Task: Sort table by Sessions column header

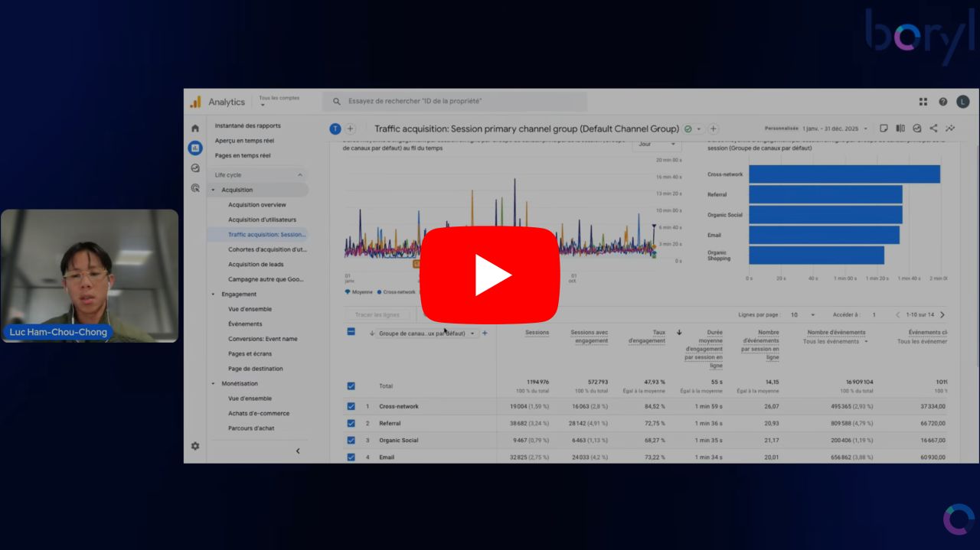Action: coord(537,333)
